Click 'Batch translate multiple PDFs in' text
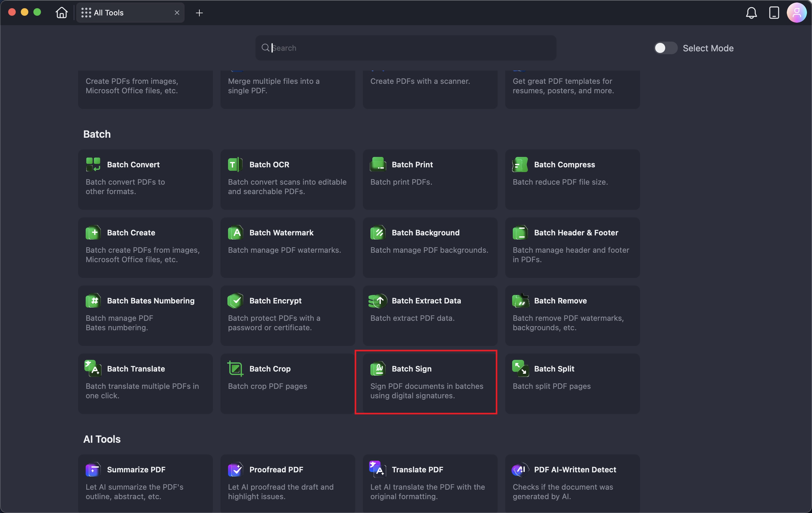 click(142, 386)
